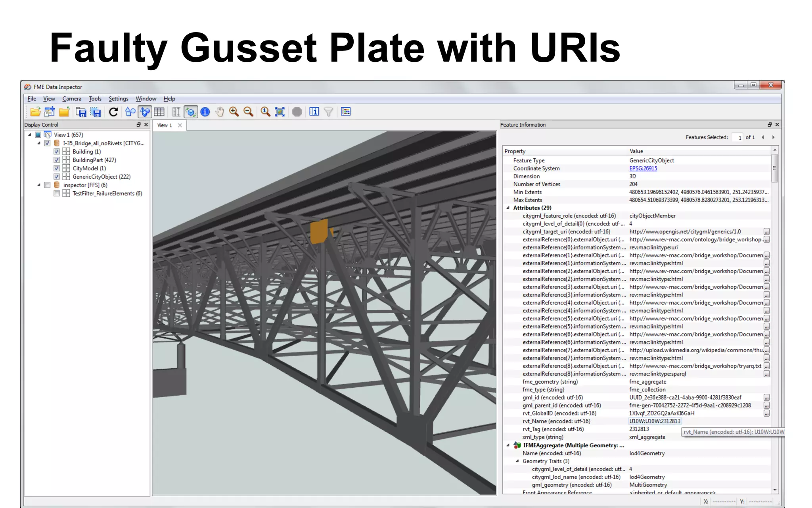Screen dimensions: 812x508
Task: Select the Zoom Out magnifier
Action: coord(249,112)
